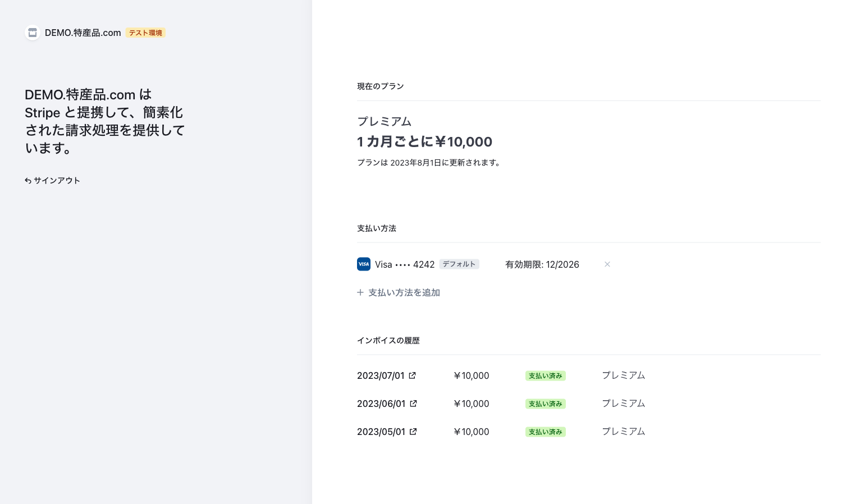Click the ￥10,000 amount for 2023/07/01
Screen dimensions: 860x504
click(x=472, y=375)
